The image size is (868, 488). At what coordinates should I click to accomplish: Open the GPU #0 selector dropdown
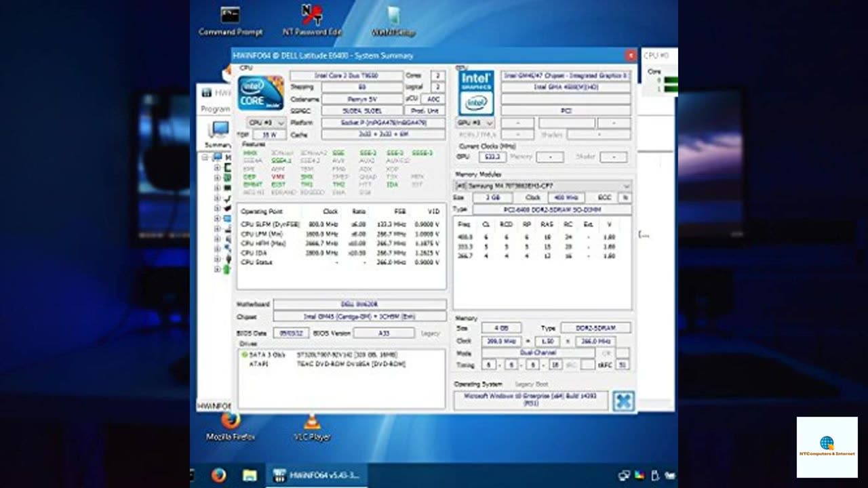tap(475, 123)
